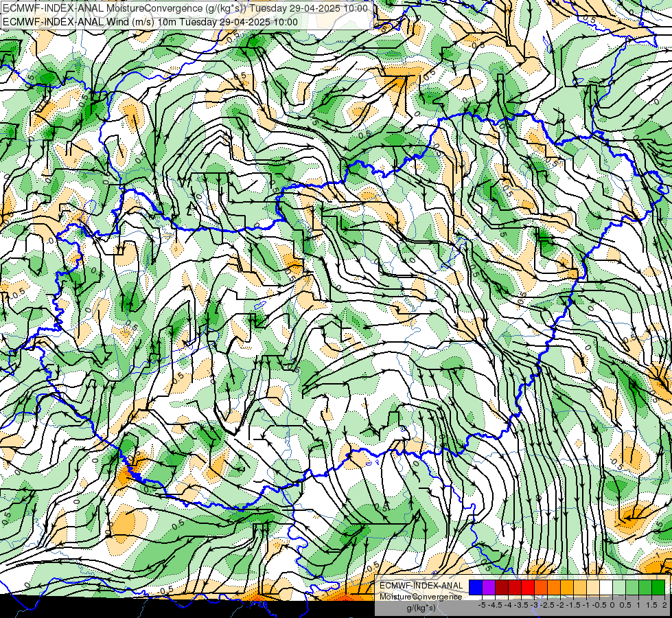Screen dimensions: 672x618
Task: Click the legend swatch between -4 and -3.5
Action: click(x=515, y=588)
